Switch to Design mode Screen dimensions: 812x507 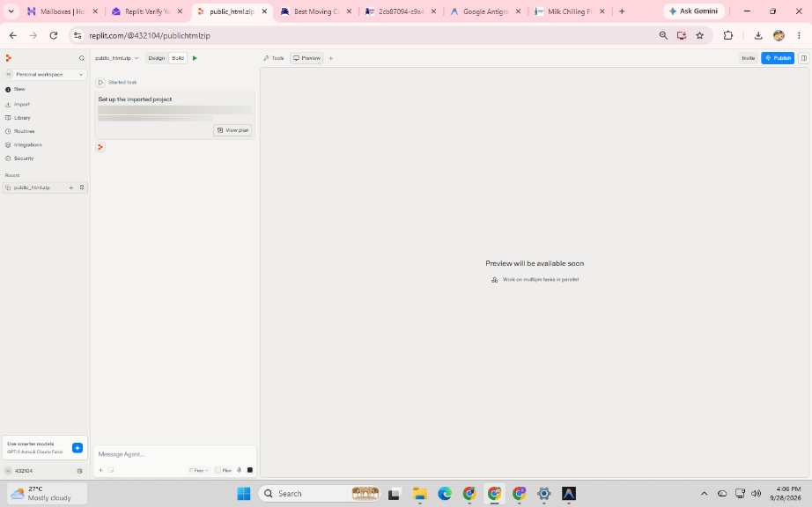coord(157,58)
